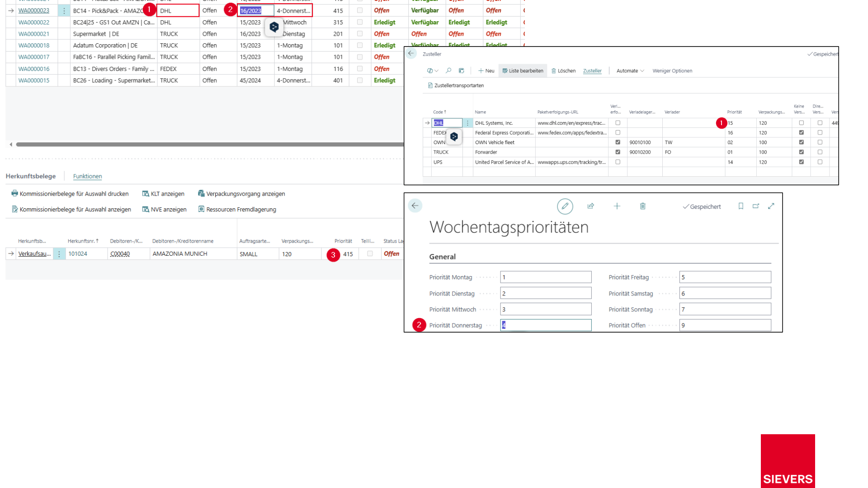Click Kommissionierbelege für Auswahl drucken
This screenshot has height=488, width=868.
tap(70, 193)
